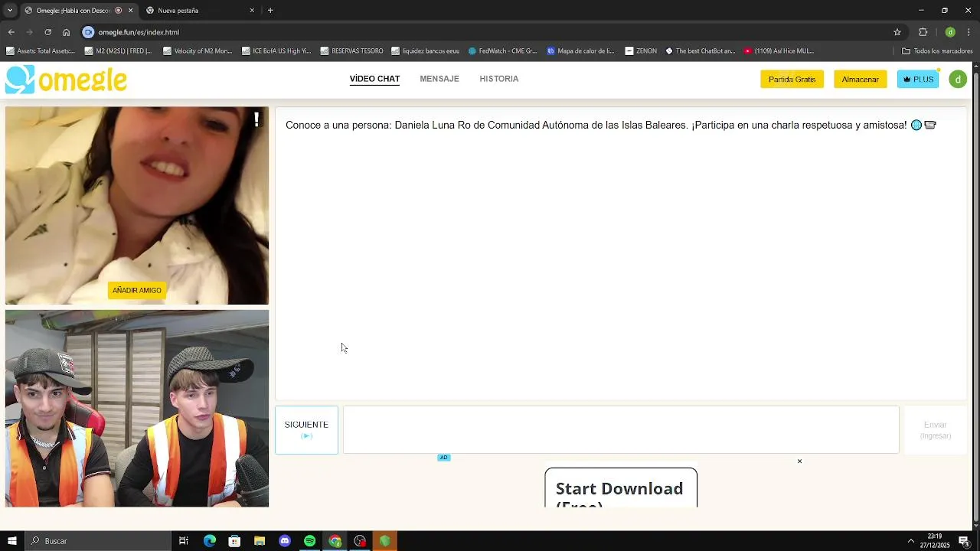
Task: Open a new browser tab with plus
Action: click(x=270, y=10)
